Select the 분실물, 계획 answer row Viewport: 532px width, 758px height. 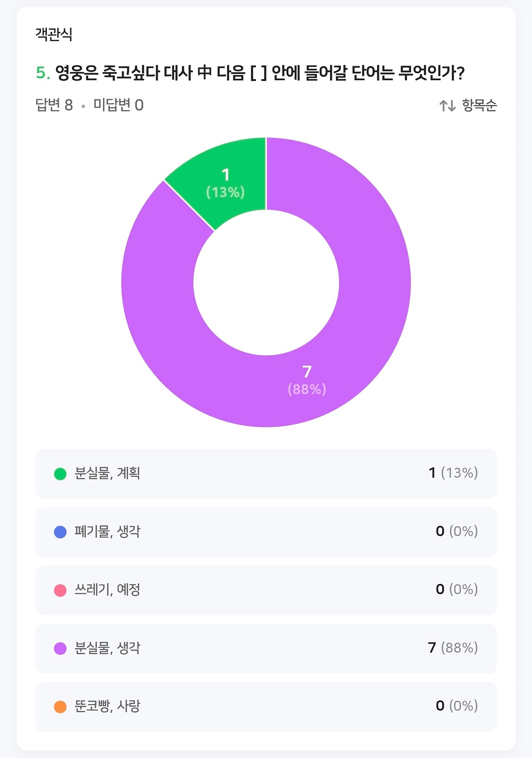click(x=266, y=474)
